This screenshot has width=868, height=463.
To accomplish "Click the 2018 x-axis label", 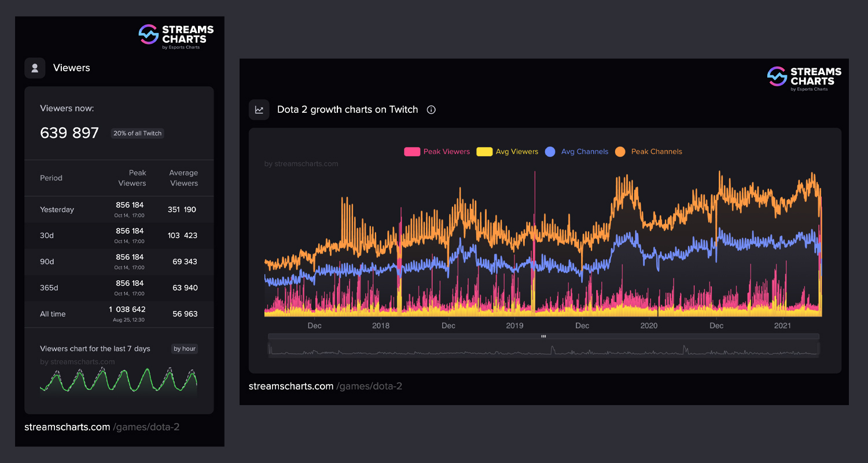I will click(x=381, y=326).
